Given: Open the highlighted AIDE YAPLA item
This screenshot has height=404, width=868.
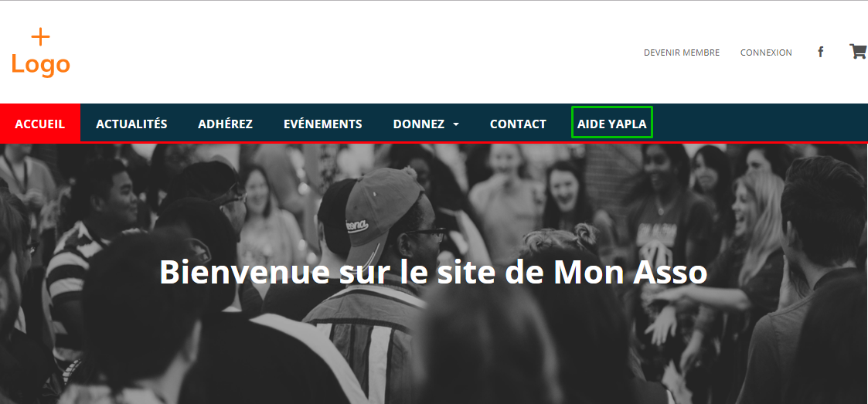Looking at the screenshot, I should [x=611, y=124].
